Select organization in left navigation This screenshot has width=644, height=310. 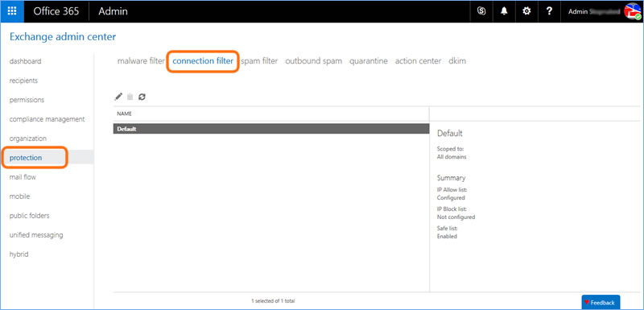pyautogui.click(x=28, y=138)
